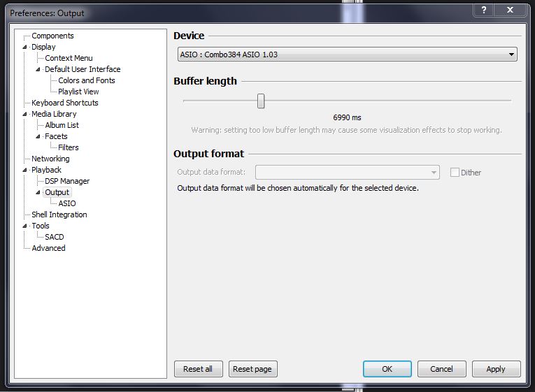
Task: Collapse the Playback tree node
Action: 24,170
